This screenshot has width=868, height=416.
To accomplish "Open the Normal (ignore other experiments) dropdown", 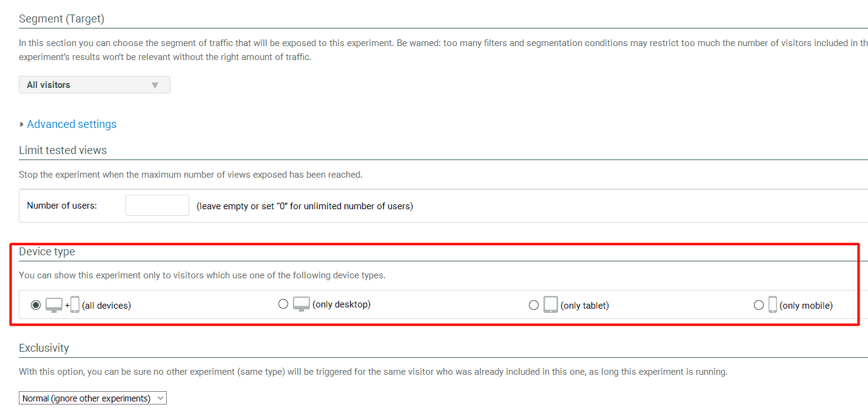I will pyautogui.click(x=92, y=398).
